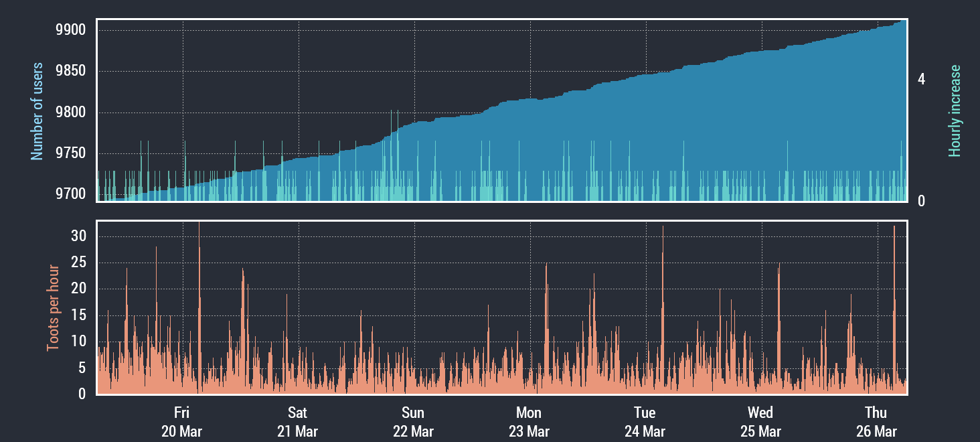This screenshot has width=980, height=442.
Task: Click the 9900 tick on users axis
Action: click(x=72, y=30)
